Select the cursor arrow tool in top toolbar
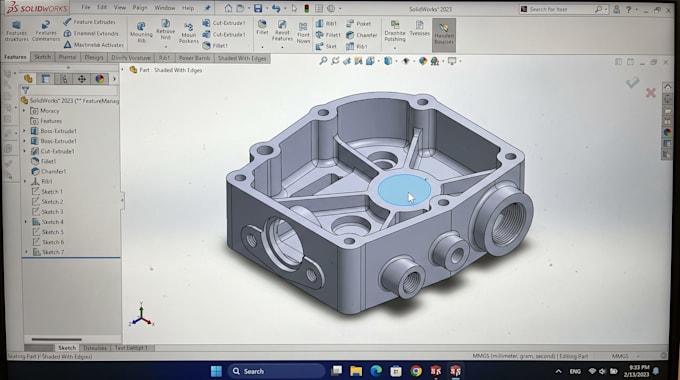This screenshot has height=380, width=680. point(294,8)
